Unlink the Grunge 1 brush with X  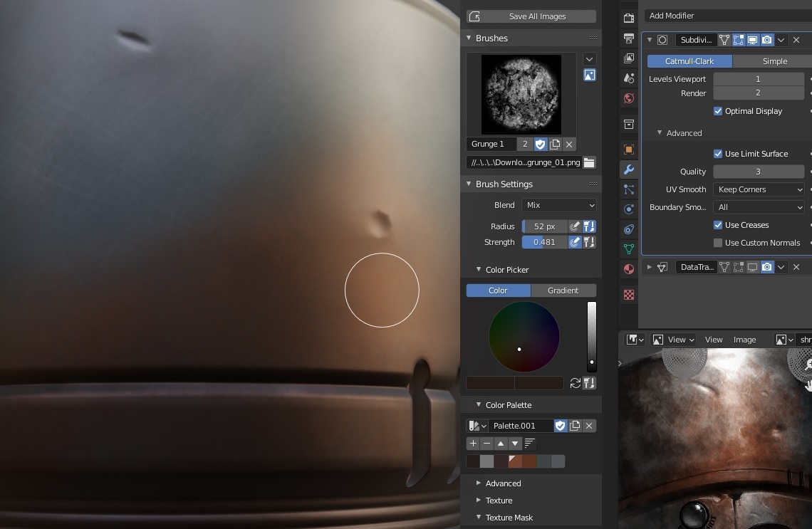[569, 144]
